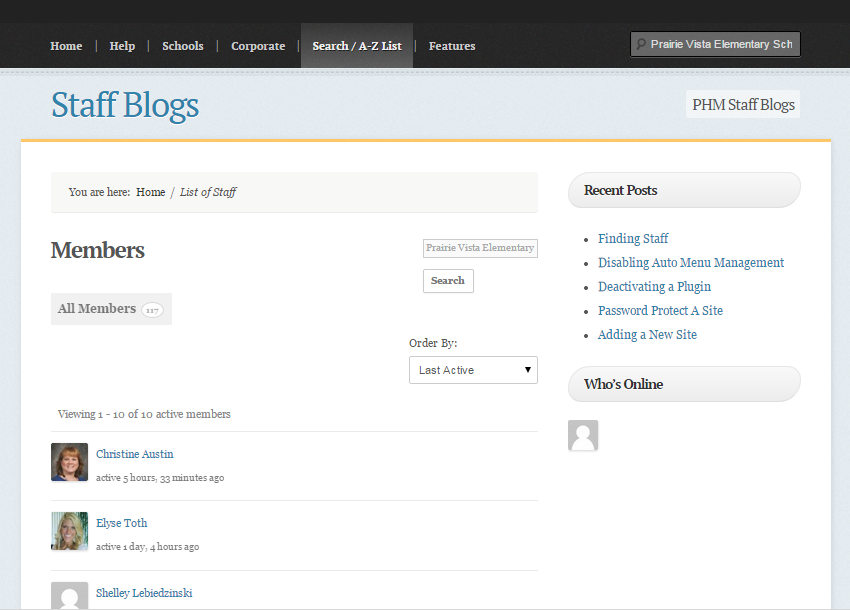Click the All Members count badge 117
This screenshot has width=850, height=610.
click(x=152, y=310)
